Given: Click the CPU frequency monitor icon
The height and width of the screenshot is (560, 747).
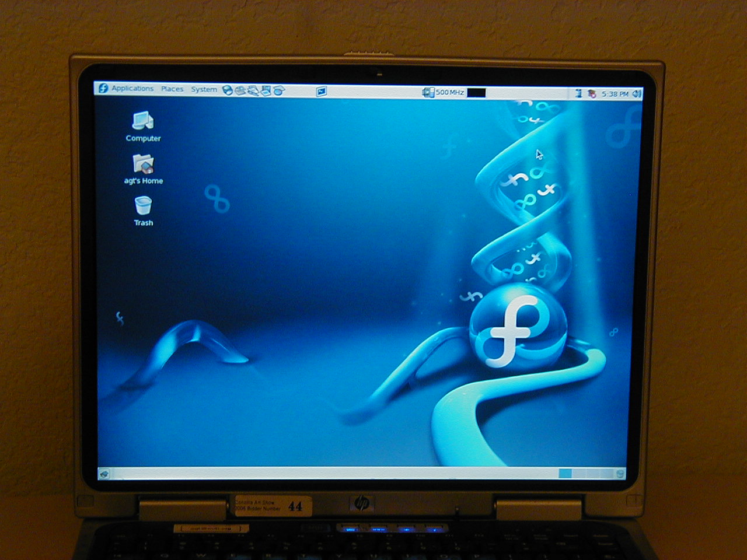Looking at the screenshot, I should 428,92.
